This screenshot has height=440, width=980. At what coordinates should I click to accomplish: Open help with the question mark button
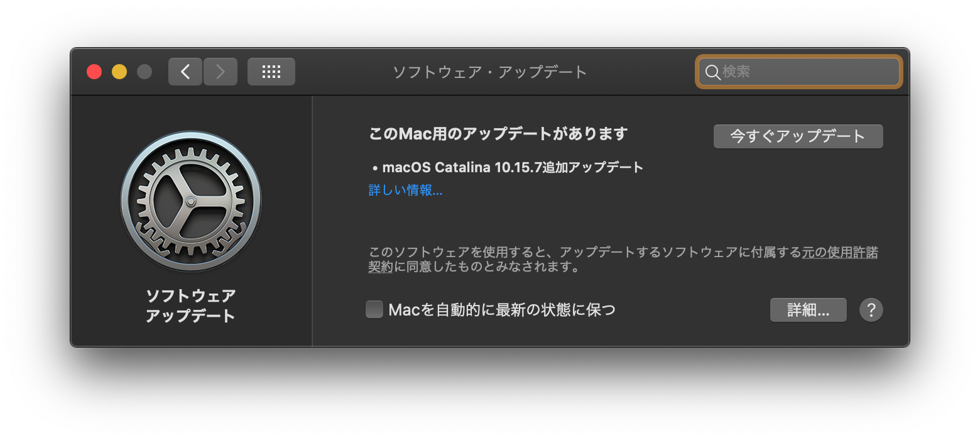(871, 310)
